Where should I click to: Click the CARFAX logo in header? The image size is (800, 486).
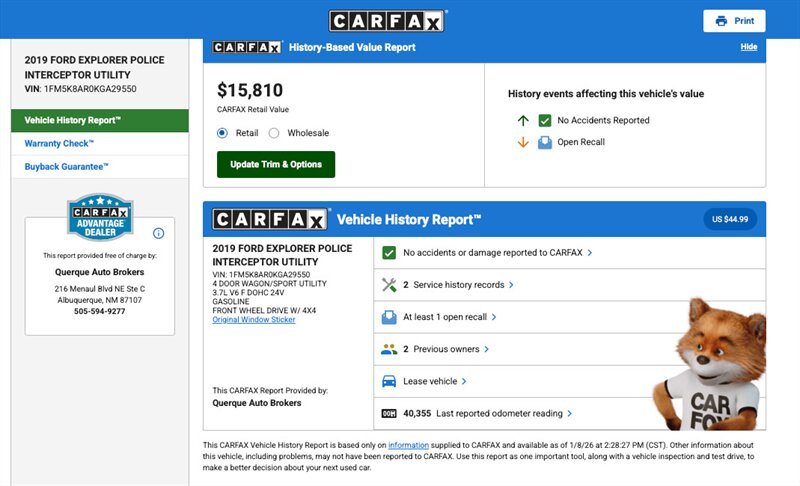(387, 20)
